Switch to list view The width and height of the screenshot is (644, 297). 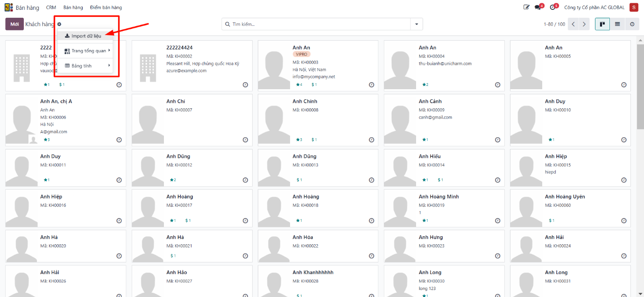617,24
